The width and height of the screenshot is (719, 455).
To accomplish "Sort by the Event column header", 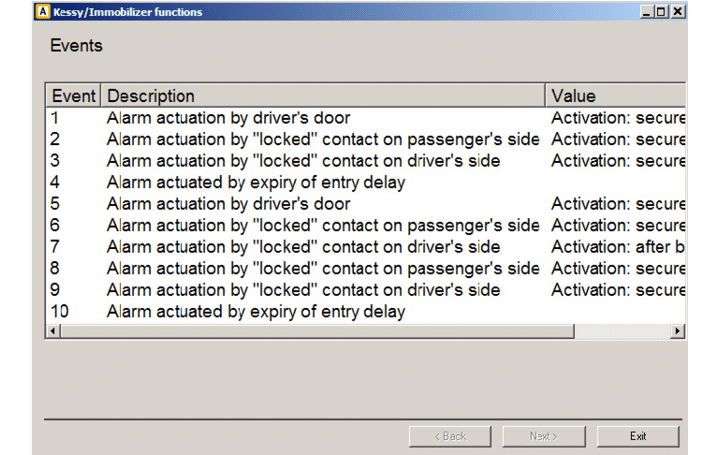I will coord(74,96).
